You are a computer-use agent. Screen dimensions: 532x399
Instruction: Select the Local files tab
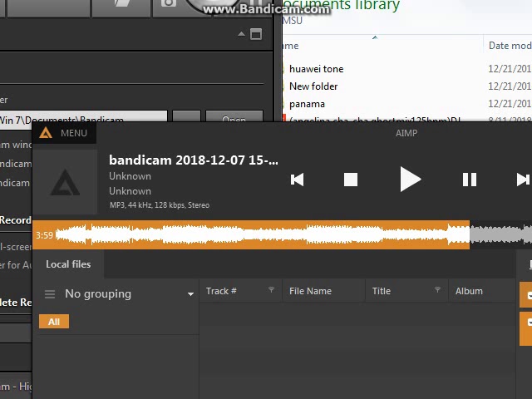point(68,264)
